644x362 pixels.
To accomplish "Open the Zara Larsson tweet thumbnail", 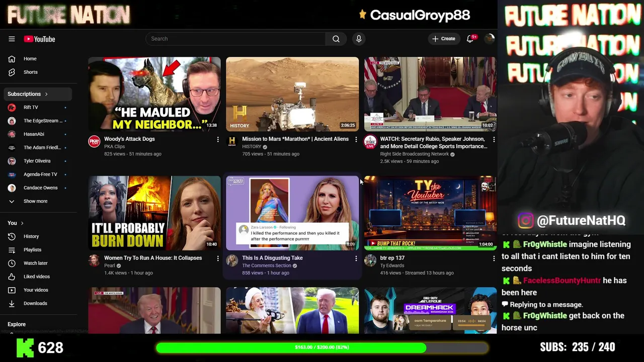I will [x=292, y=213].
